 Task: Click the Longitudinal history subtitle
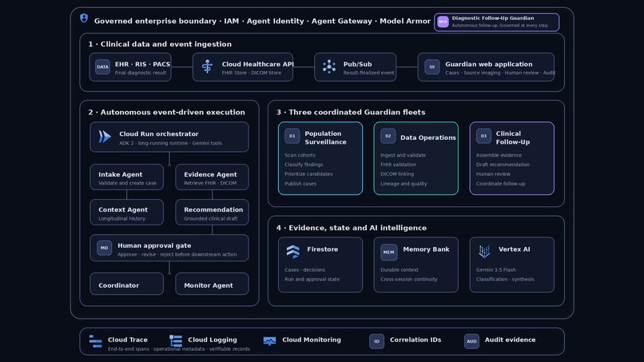pyautogui.click(x=121, y=219)
